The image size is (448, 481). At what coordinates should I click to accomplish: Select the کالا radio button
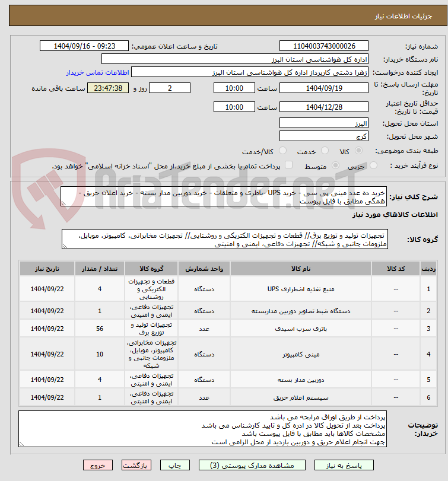point(358,151)
